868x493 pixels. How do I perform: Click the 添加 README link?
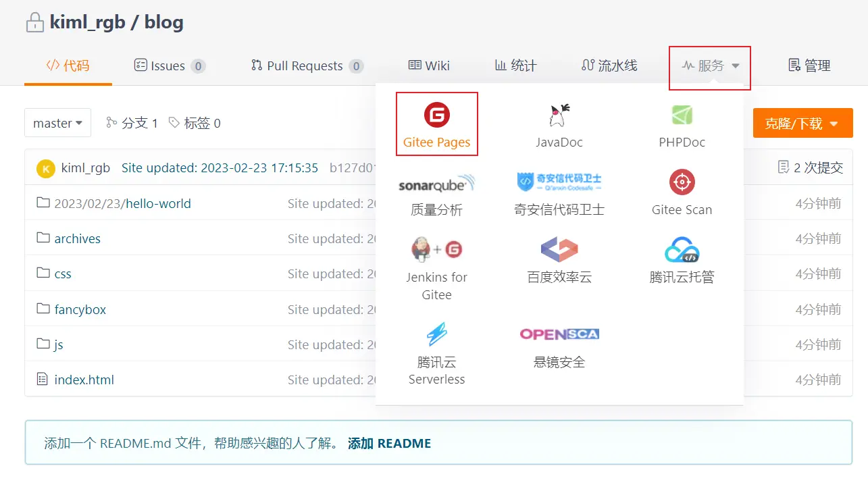(x=389, y=444)
